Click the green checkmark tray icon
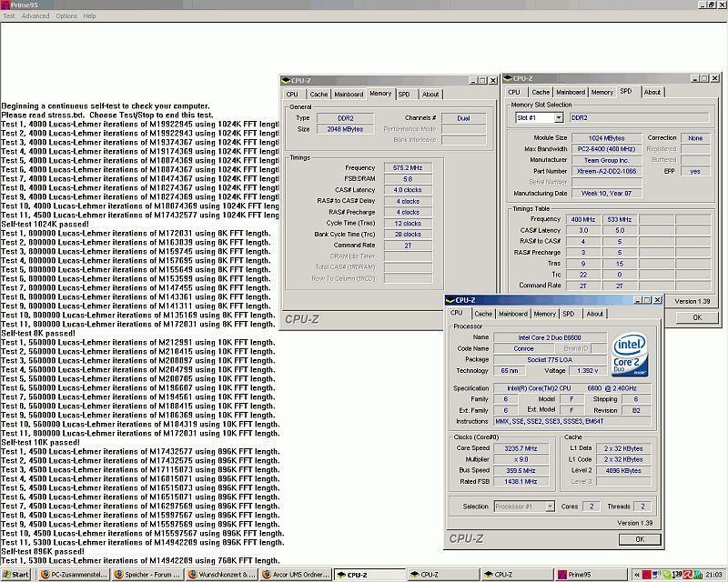This screenshot has height=582, width=728. click(x=667, y=575)
